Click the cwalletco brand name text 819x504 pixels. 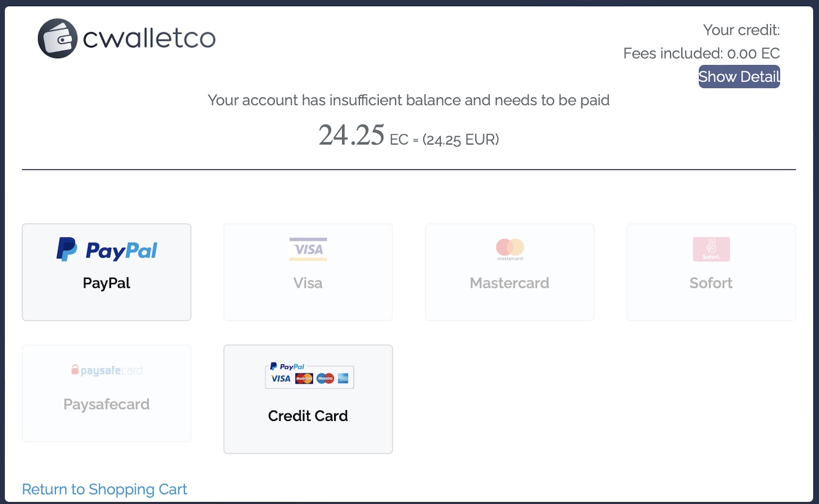click(149, 39)
